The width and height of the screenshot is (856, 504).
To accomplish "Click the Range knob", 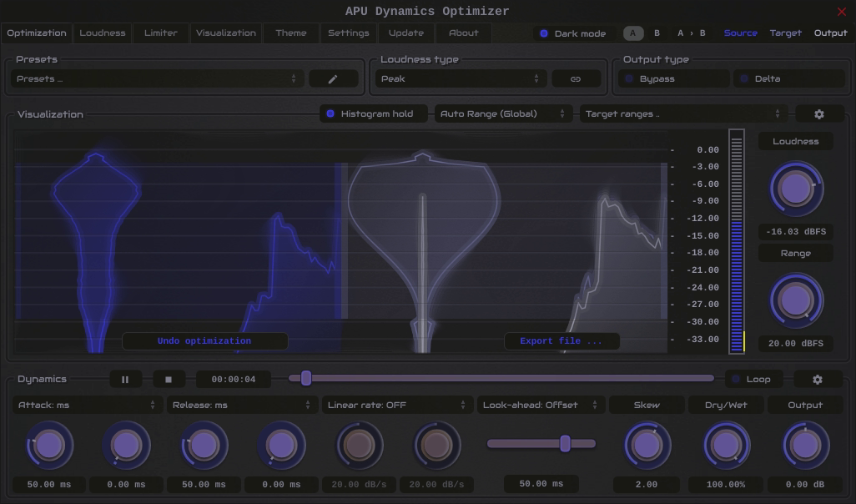I will click(796, 301).
